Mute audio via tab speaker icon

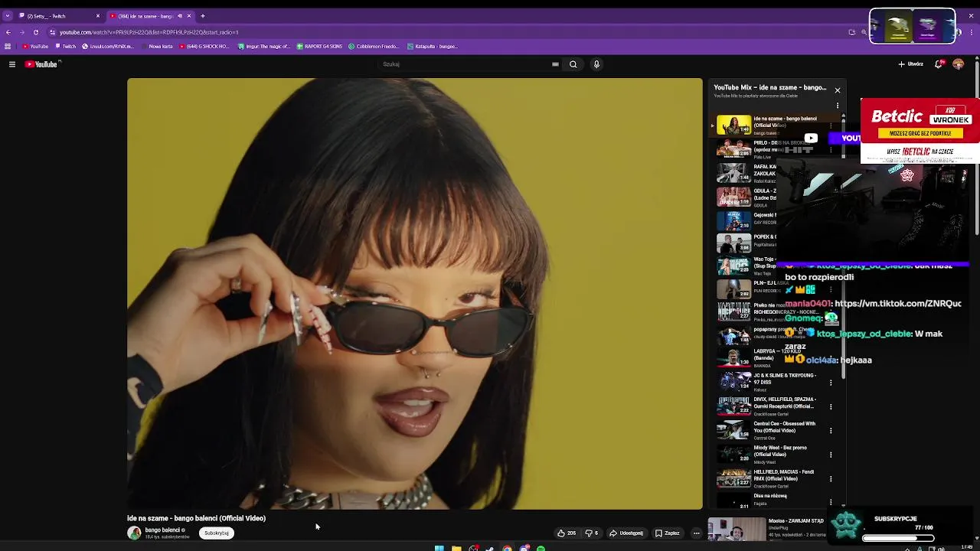click(180, 16)
